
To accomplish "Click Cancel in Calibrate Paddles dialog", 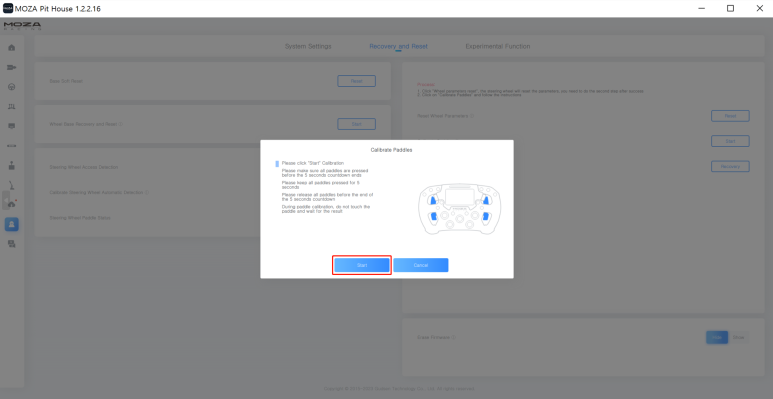I will coord(421,265).
